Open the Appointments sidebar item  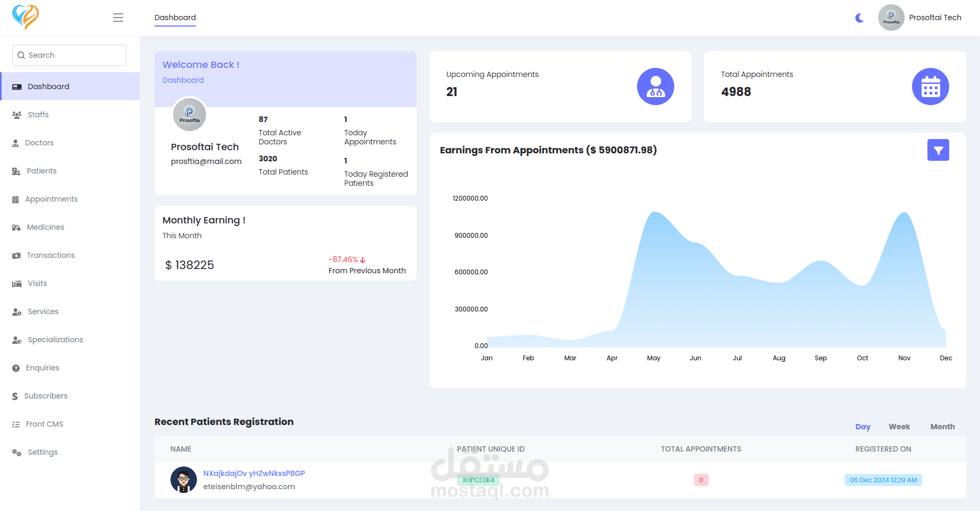[x=70, y=199]
